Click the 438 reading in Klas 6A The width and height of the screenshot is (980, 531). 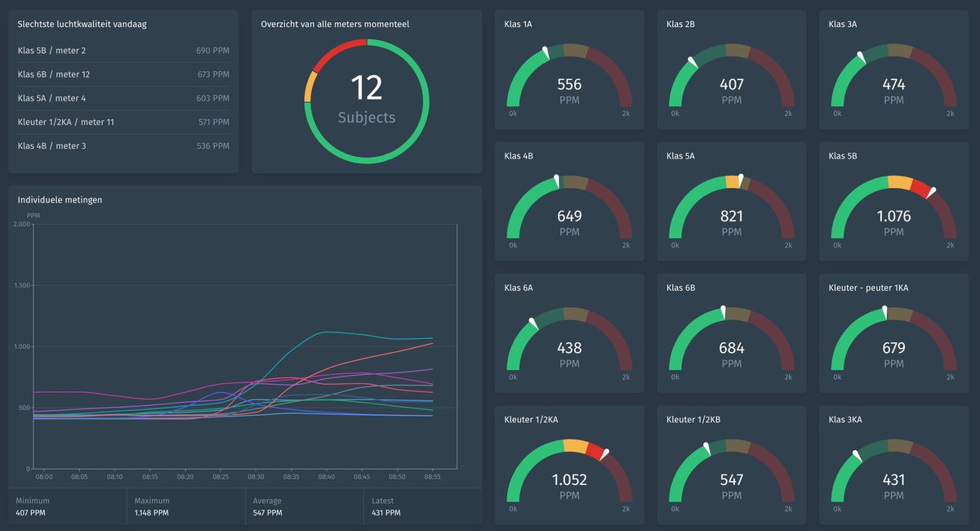(x=569, y=348)
